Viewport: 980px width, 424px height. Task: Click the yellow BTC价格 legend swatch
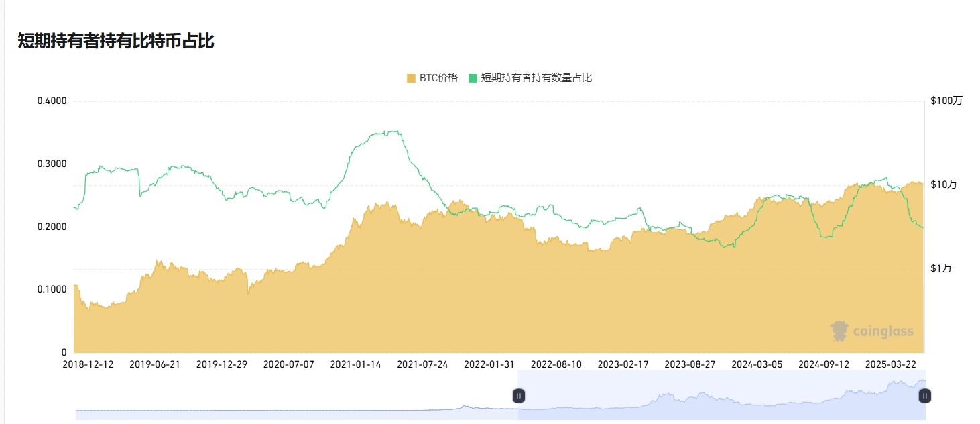[x=411, y=78]
